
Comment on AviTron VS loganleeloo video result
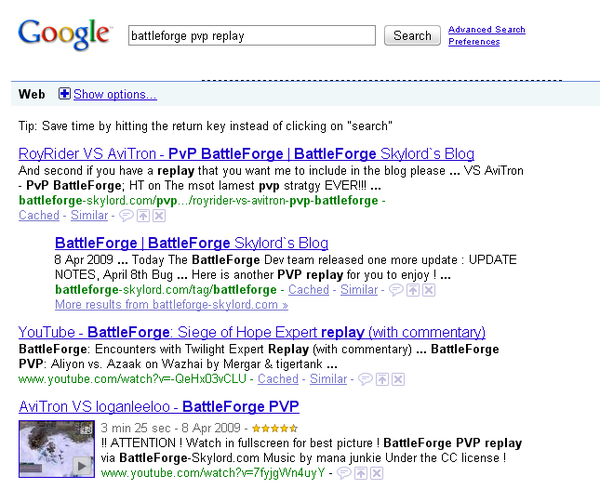[344, 473]
